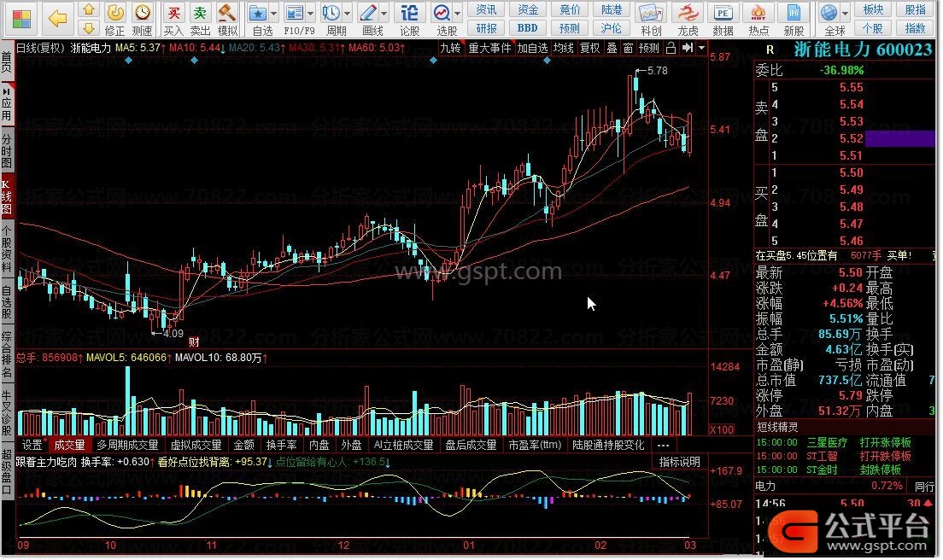
Task: Show more indicator tabs via ellipsis
Action: [663, 446]
